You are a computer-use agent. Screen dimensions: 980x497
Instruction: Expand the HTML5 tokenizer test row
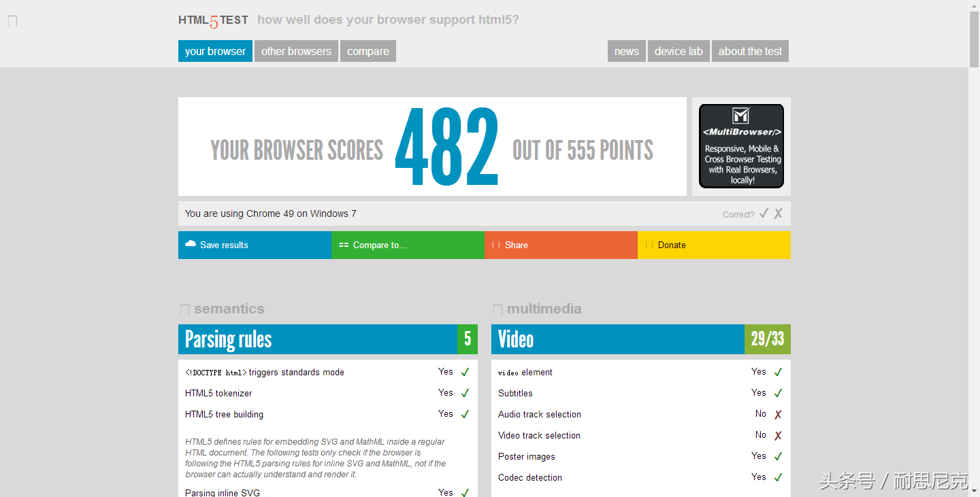(x=327, y=393)
